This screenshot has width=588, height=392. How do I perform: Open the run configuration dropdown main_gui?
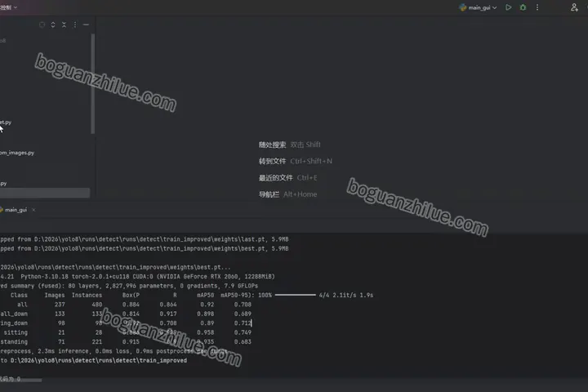pyautogui.click(x=478, y=7)
